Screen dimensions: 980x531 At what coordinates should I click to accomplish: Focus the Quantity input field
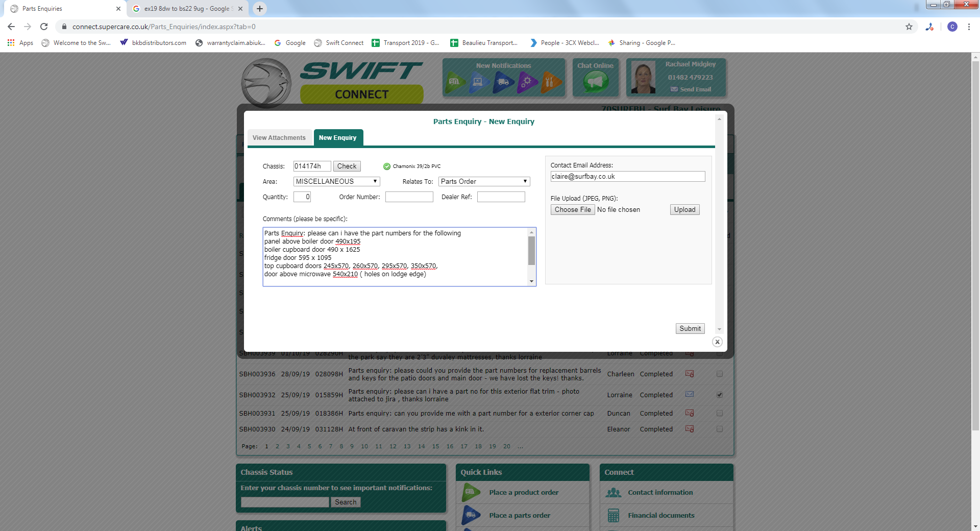[x=302, y=197]
